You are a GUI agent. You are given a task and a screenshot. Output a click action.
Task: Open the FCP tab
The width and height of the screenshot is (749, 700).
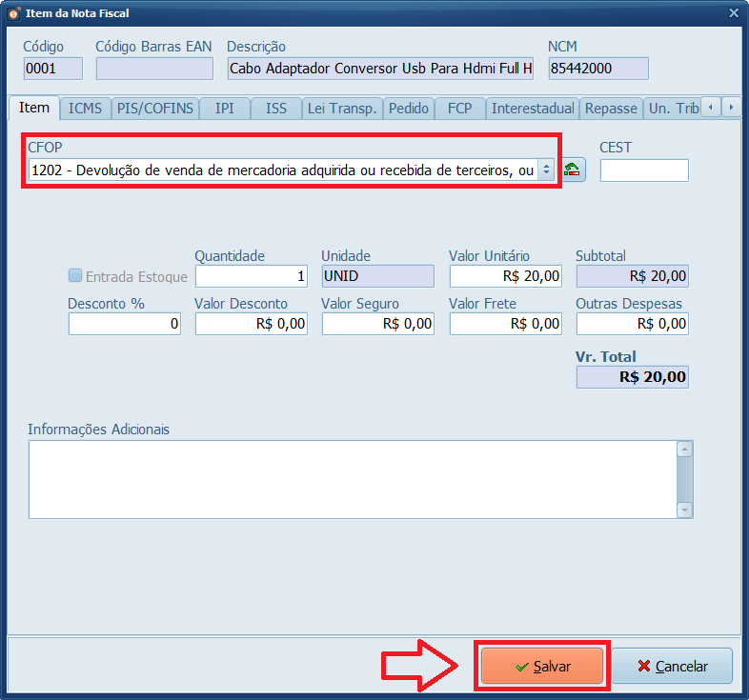click(459, 109)
